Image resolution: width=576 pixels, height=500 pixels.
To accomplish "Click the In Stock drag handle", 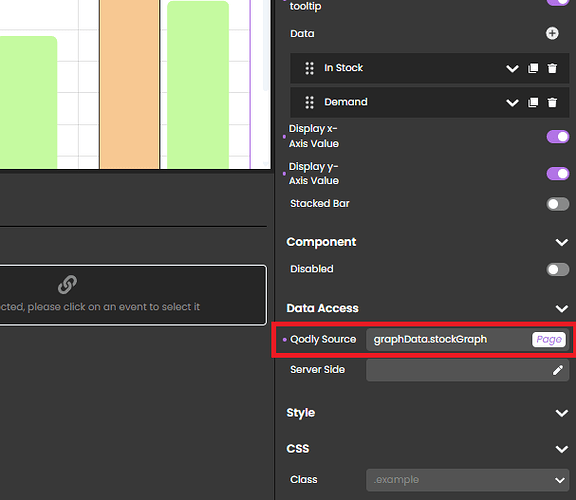I will [309, 68].
